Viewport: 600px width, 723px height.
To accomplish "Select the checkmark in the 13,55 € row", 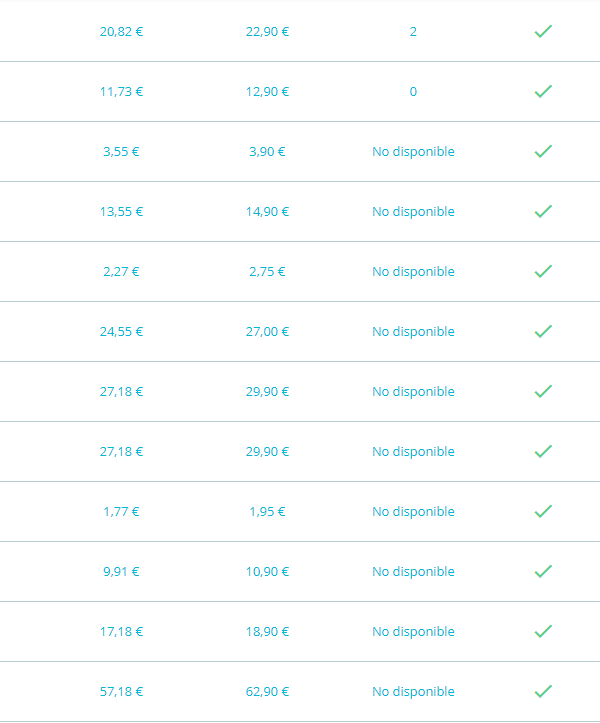I will coord(543,211).
